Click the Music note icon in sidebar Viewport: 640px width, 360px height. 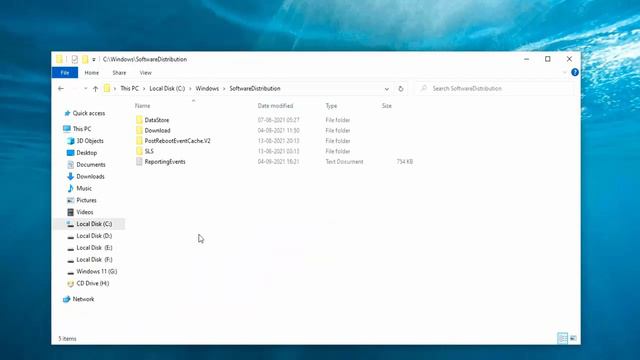click(x=71, y=188)
